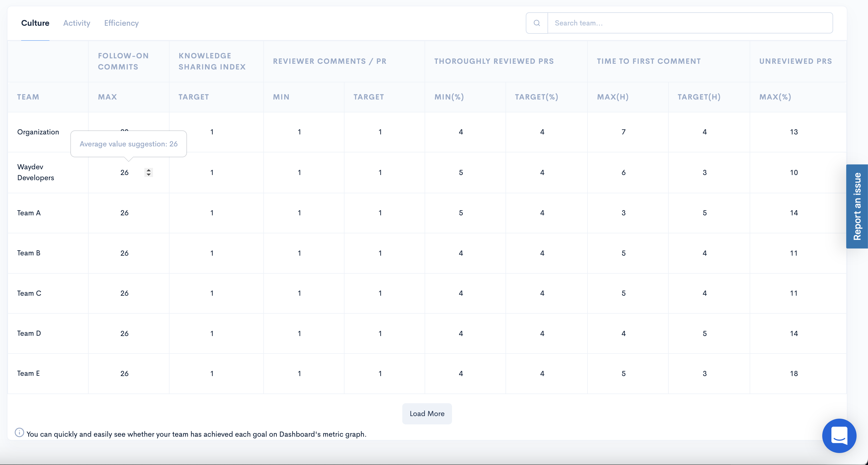Click Waydev Developers thoroughly reviewed min value 5

coord(461,172)
